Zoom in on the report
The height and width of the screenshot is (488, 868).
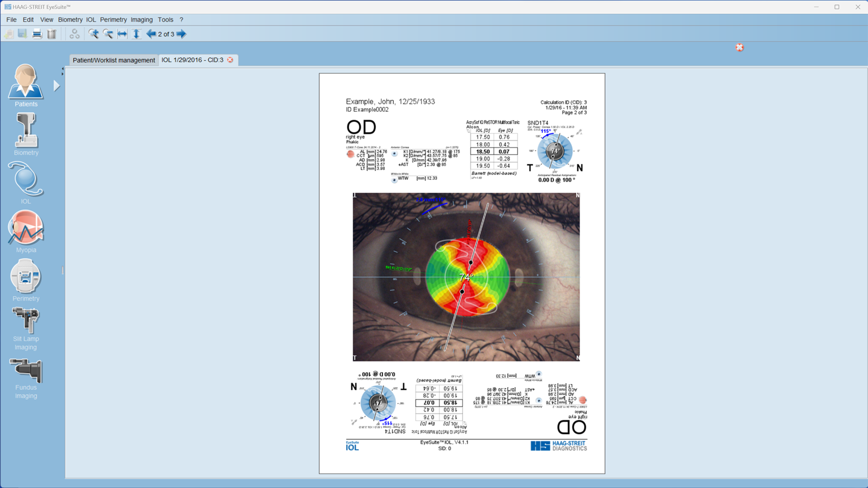click(x=93, y=34)
